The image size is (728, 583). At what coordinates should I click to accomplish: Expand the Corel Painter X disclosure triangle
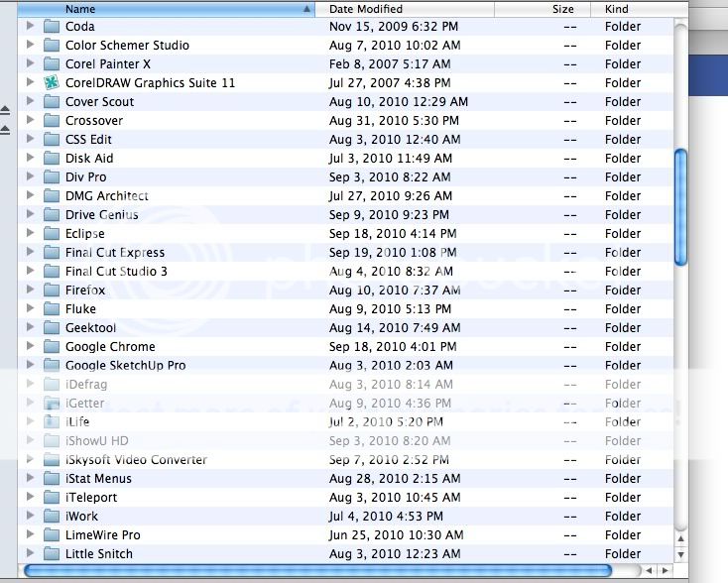coord(30,63)
